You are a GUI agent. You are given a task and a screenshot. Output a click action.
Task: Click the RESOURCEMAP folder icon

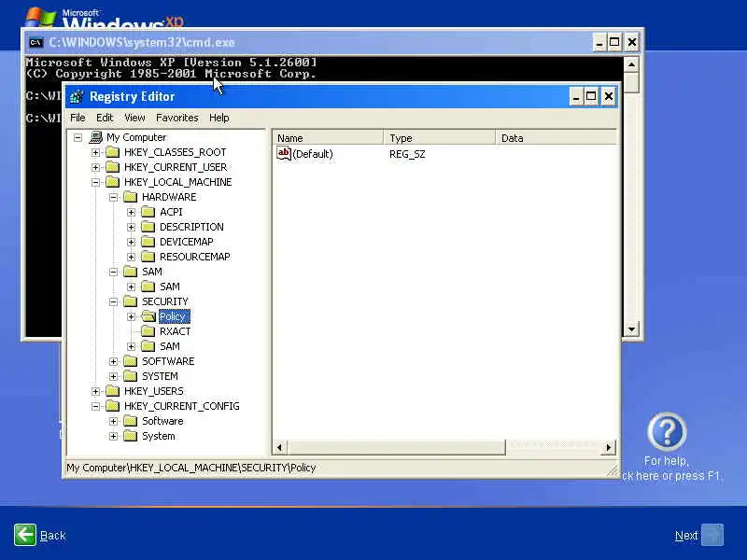(148, 257)
